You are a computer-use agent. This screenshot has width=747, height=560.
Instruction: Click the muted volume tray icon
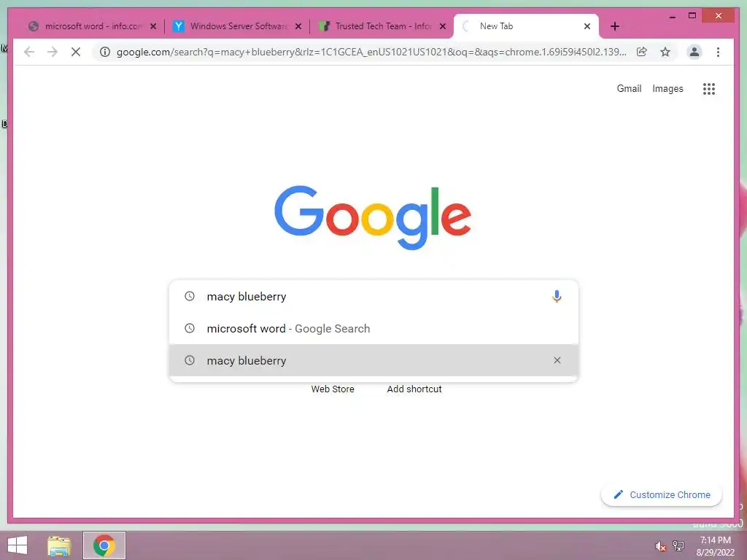coord(660,546)
